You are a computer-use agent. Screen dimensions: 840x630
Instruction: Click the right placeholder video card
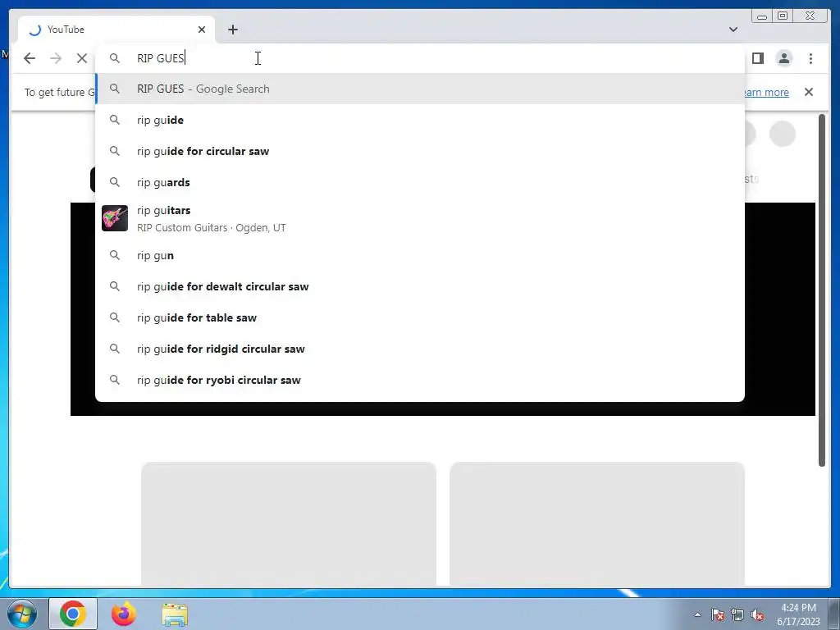click(x=597, y=524)
